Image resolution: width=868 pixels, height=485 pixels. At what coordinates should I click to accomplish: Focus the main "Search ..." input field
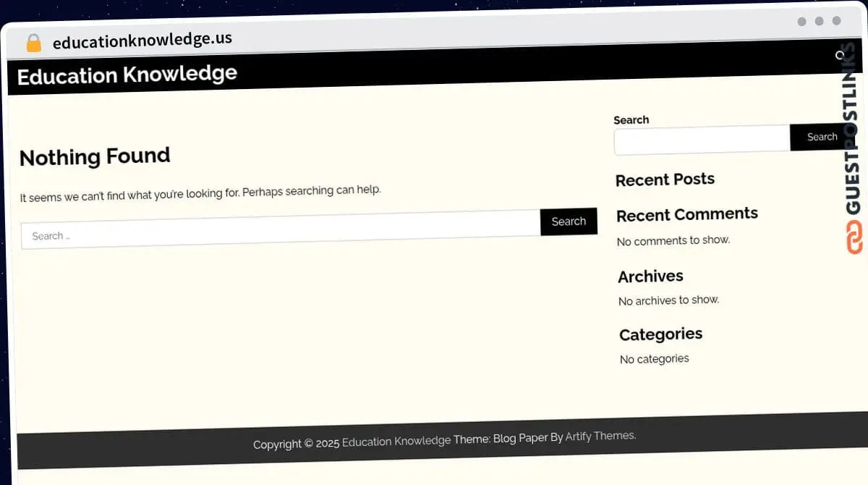pos(281,230)
